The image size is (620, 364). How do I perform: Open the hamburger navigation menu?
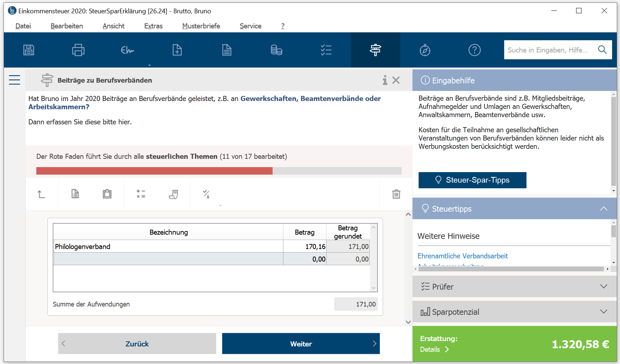pyautogui.click(x=14, y=80)
